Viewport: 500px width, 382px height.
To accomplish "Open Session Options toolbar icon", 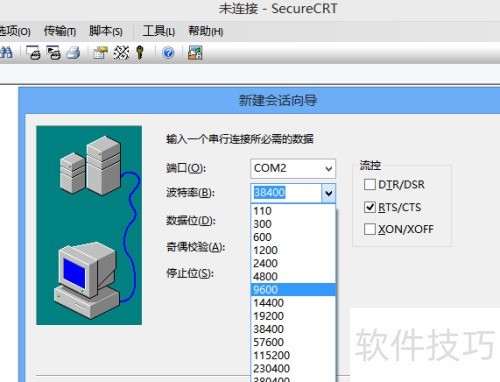I will (x=100, y=53).
